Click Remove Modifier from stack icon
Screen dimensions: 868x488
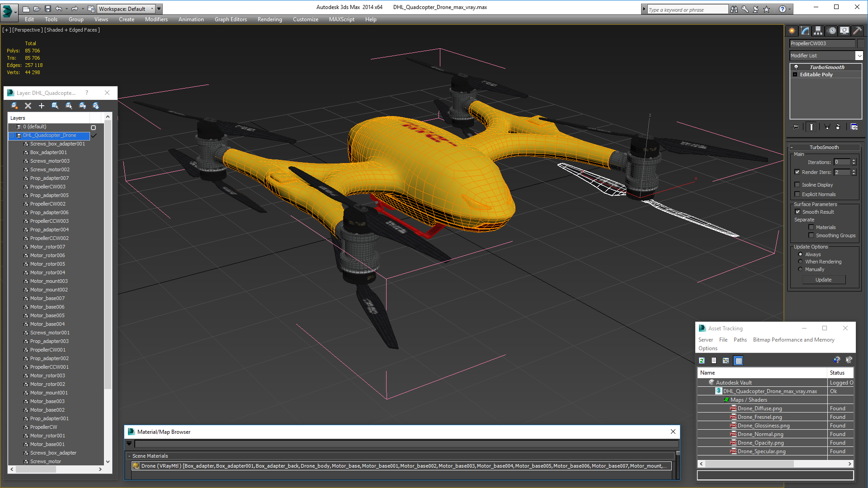pyautogui.click(x=838, y=127)
